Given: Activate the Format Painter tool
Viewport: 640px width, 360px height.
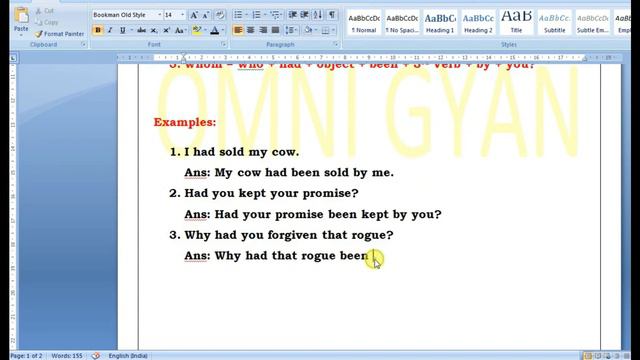Looking at the screenshot, I should point(60,34).
